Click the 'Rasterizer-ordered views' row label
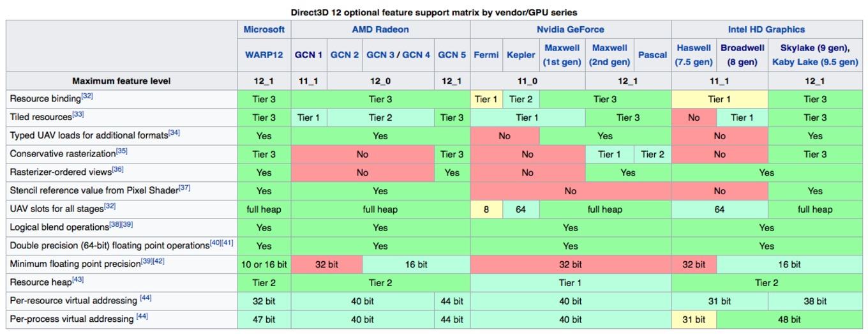 61,172
